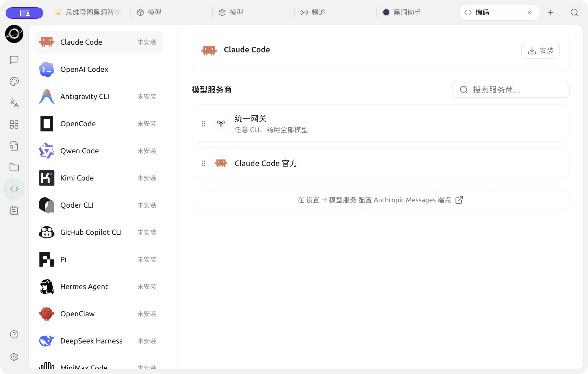Screen dimensions: 588x374
Task: Open the clipboard notes sidebar icon
Action: point(14,210)
